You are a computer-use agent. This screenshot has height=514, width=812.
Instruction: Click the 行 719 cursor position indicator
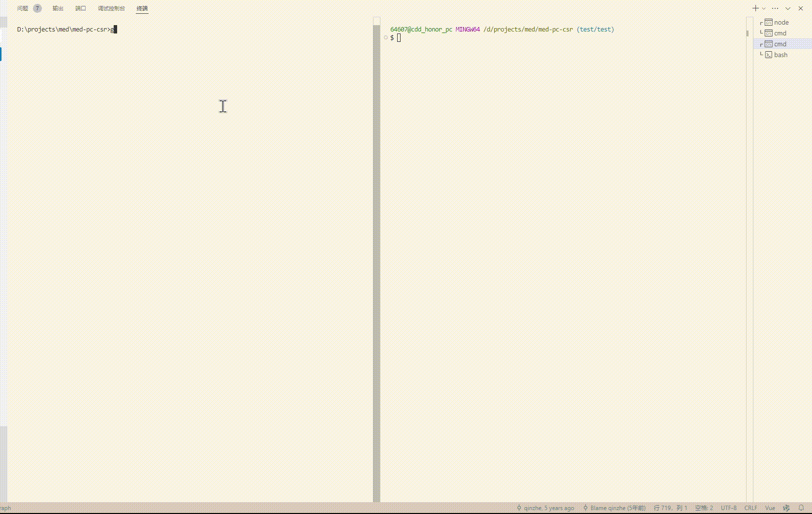[x=670, y=508]
